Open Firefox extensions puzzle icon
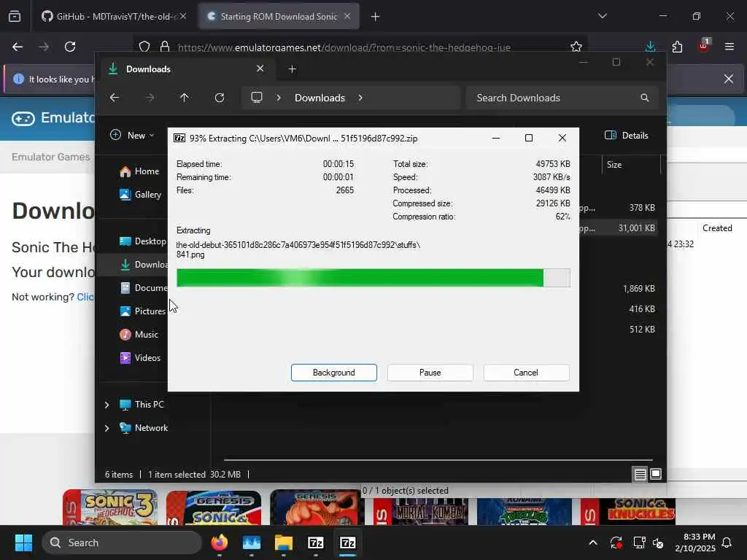 pos(677,47)
